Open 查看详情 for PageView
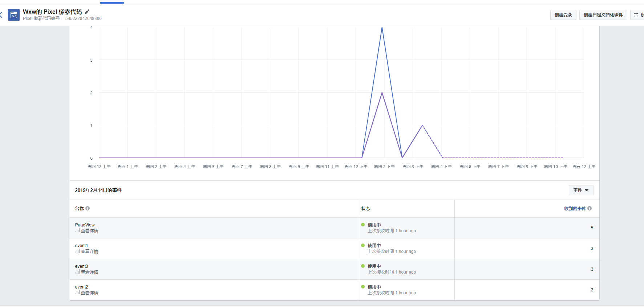644x307 pixels. [x=89, y=231]
